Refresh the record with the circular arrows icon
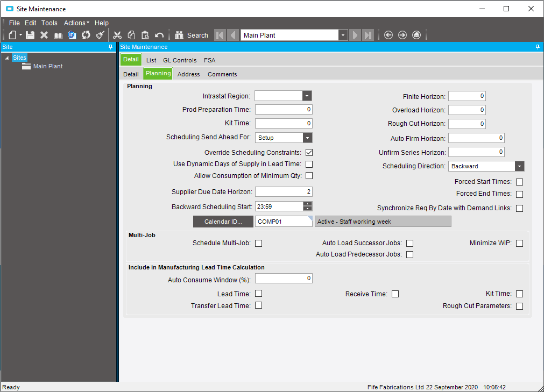This screenshot has width=544, height=392. click(86, 35)
